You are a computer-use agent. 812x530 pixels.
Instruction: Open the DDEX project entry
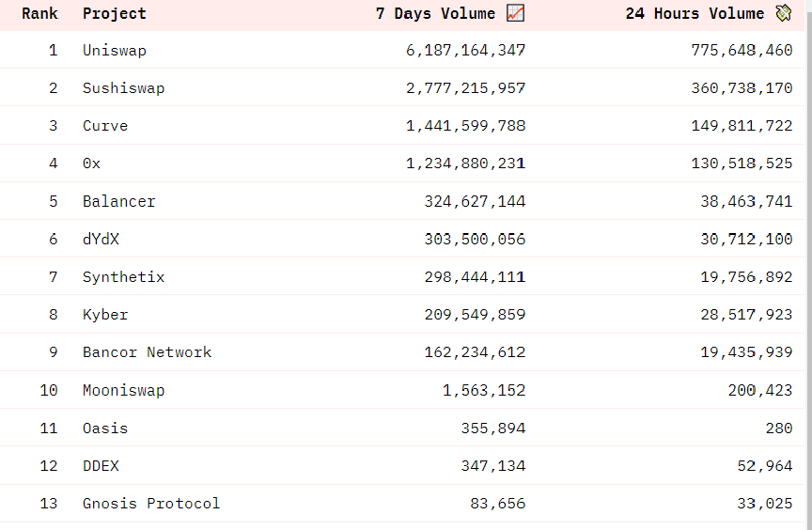pos(101,466)
